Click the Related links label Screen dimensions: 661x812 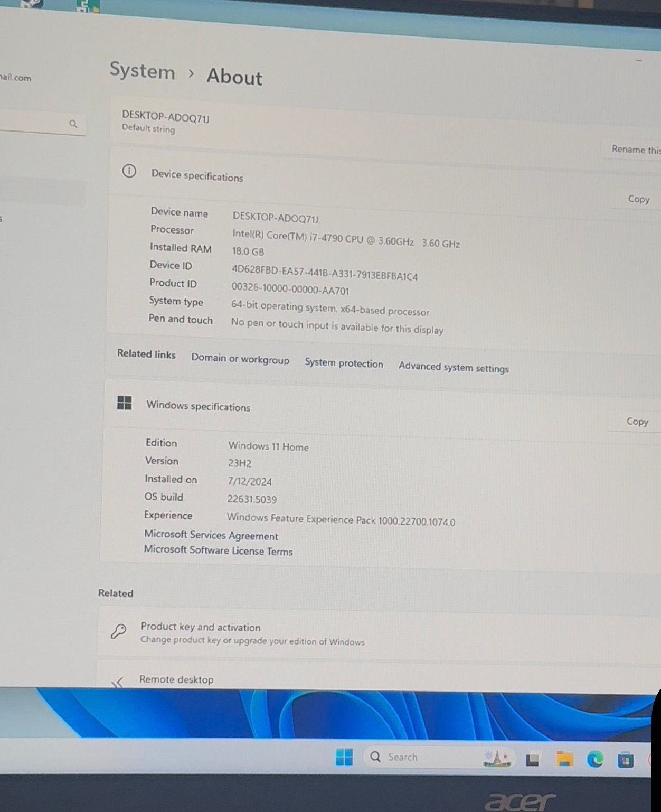(146, 354)
